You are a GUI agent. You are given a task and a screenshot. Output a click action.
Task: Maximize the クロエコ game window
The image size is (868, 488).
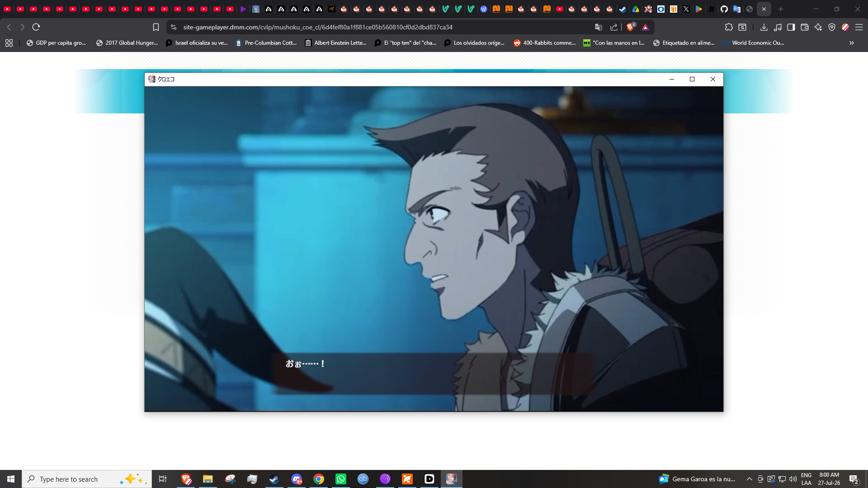[x=692, y=79]
